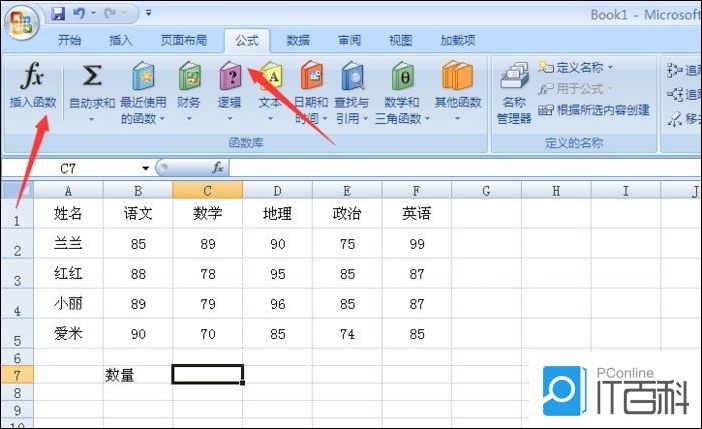Viewport: 702px width, 429px height.
Task: Click header cell 英语
Action: point(417,214)
